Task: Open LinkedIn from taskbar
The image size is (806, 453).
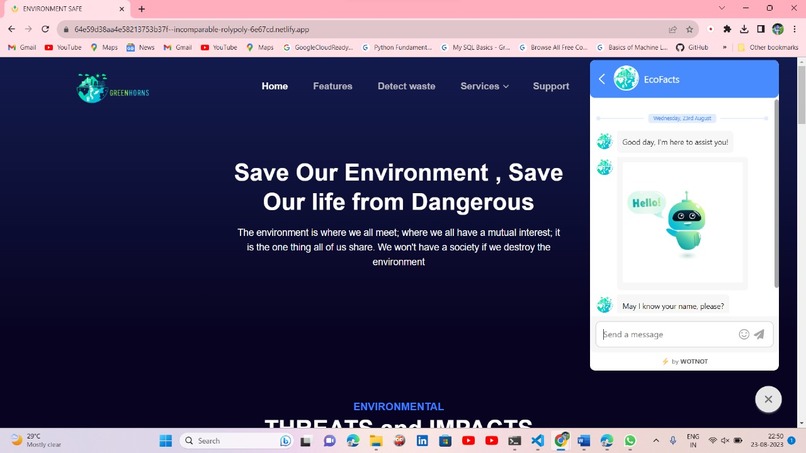Action: point(422,441)
